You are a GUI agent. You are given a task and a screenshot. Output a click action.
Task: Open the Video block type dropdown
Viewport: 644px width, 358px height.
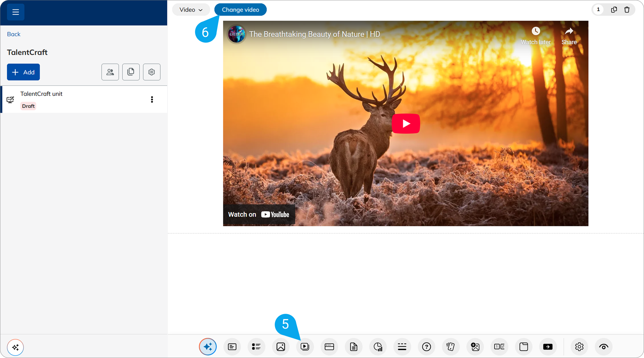pos(191,9)
